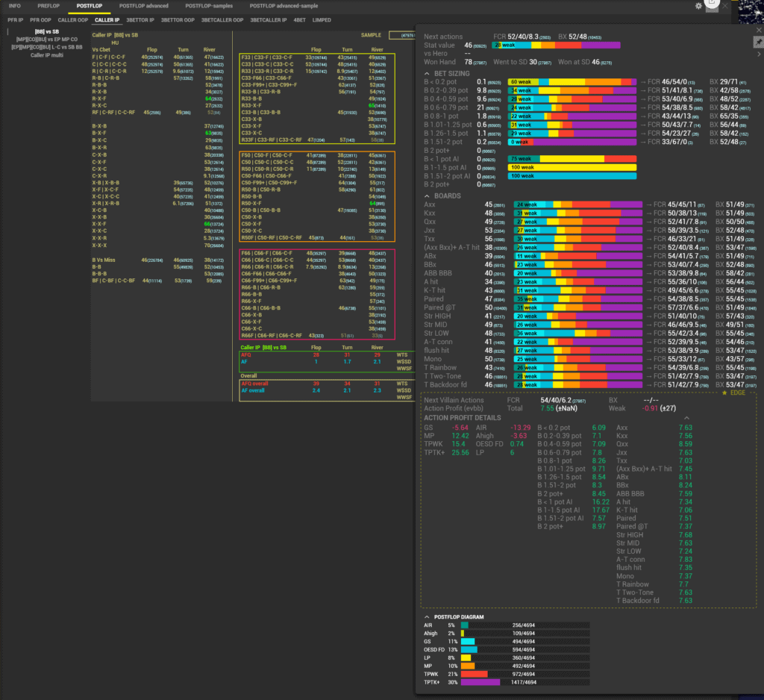Open the LIMPED subtab
This screenshot has width=764, height=700.
coord(322,20)
